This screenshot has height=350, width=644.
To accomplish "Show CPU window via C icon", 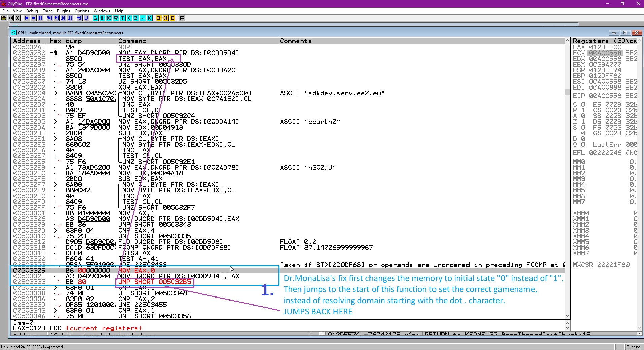I will (x=129, y=18).
